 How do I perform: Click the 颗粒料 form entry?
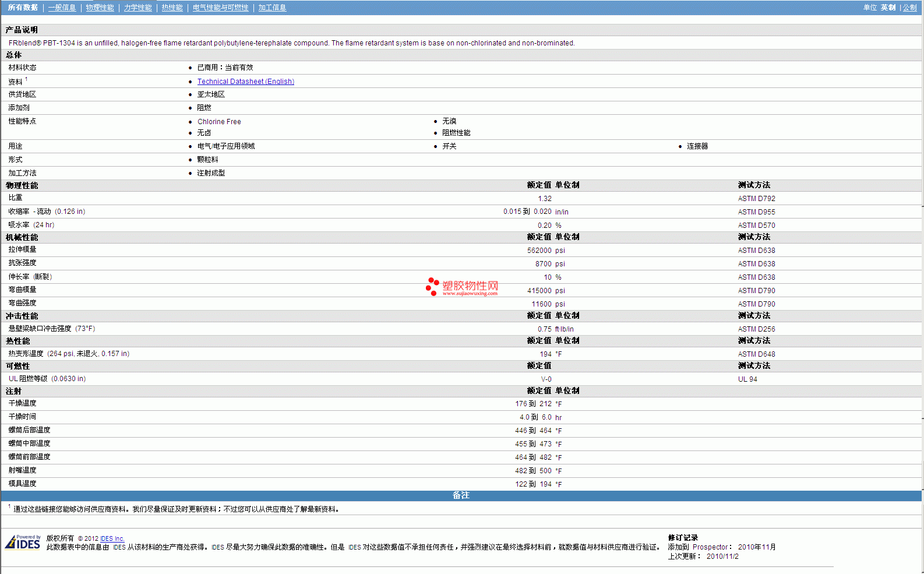[x=207, y=160]
